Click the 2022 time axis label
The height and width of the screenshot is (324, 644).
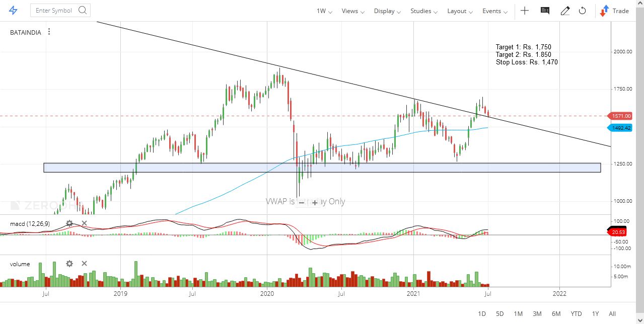559,293
